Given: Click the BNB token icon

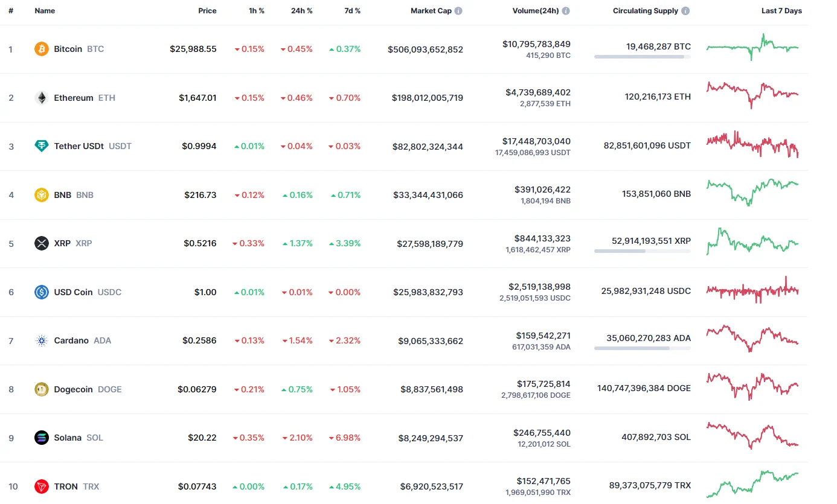Looking at the screenshot, I should (40, 195).
